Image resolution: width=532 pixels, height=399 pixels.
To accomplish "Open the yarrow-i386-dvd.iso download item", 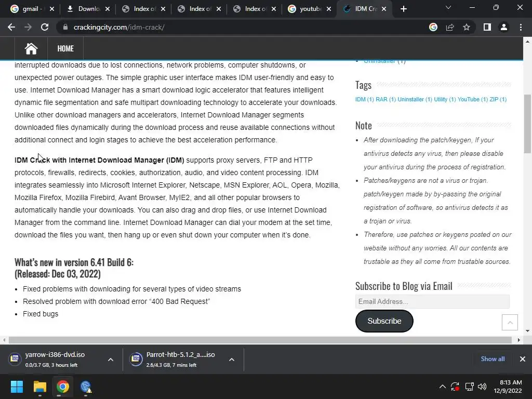I will click(x=54, y=360).
